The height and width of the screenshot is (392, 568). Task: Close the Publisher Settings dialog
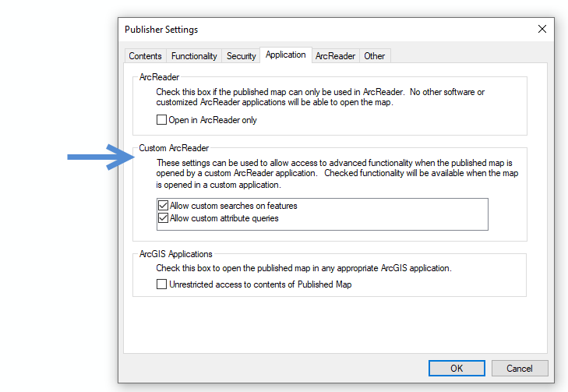point(542,30)
